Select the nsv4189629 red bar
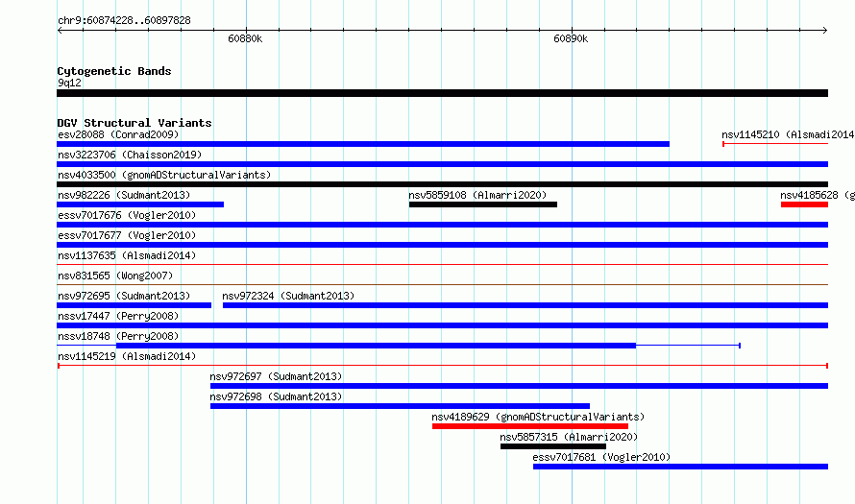This screenshot has height=504, width=855. 530,426
